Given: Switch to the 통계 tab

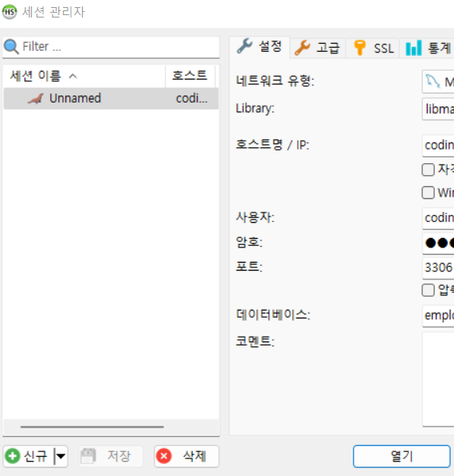Looking at the screenshot, I should click(x=427, y=48).
